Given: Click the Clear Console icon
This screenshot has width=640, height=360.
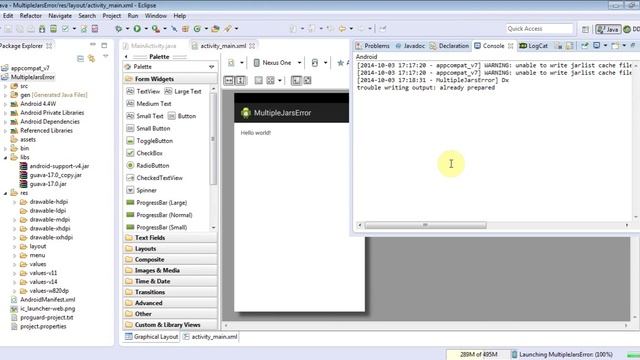Looking at the screenshot, I should tap(558, 46).
